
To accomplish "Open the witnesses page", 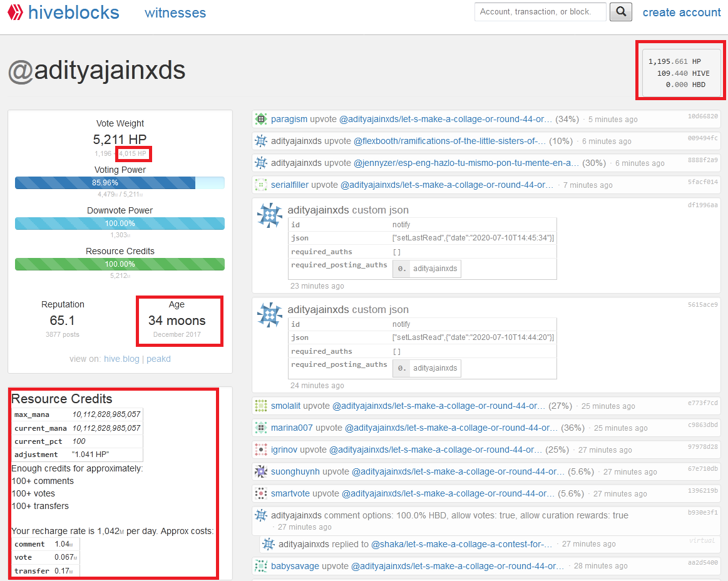I will 175,12.
